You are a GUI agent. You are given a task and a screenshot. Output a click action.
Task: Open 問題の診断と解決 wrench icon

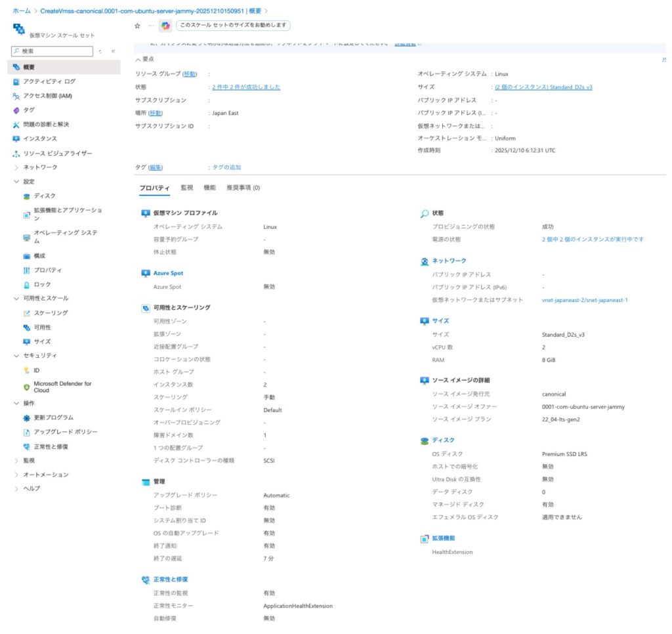(x=16, y=125)
